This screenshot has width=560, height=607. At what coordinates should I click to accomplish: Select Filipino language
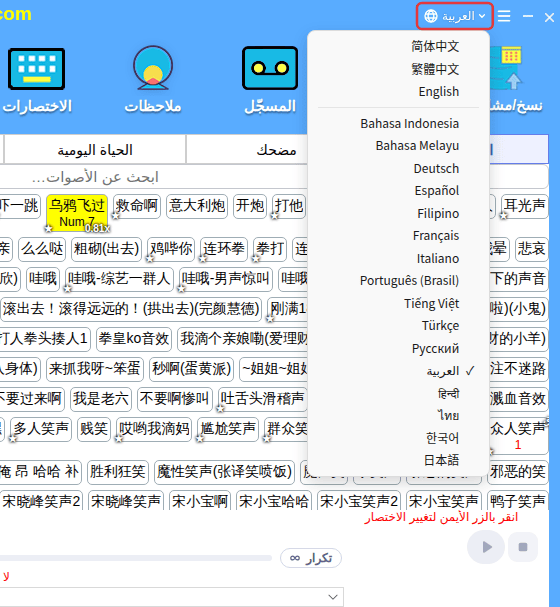coord(438,214)
